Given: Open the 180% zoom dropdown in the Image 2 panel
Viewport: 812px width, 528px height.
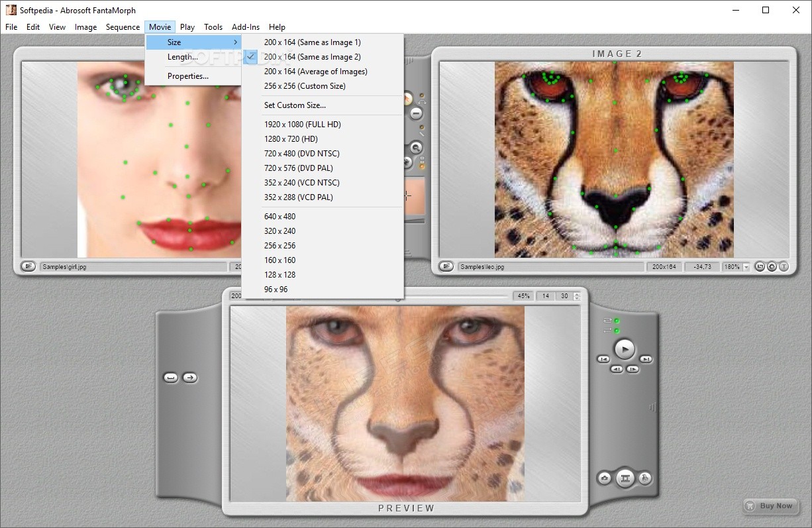Looking at the screenshot, I should pos(746,267).
